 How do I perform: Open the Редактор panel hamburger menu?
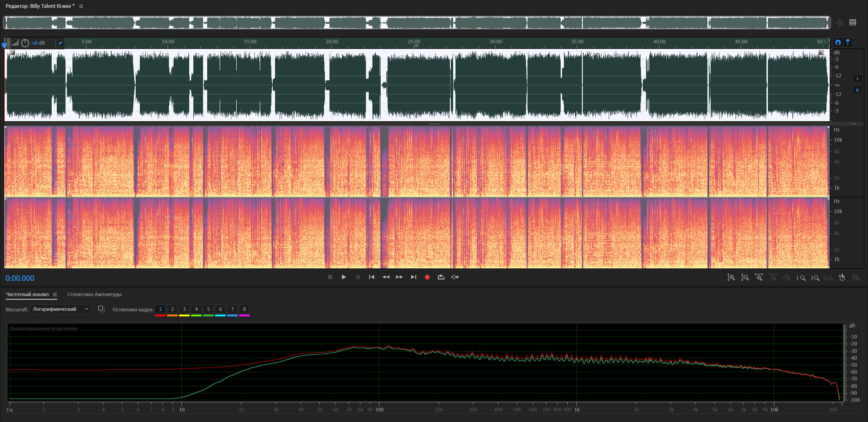click(x=81, y=6)
